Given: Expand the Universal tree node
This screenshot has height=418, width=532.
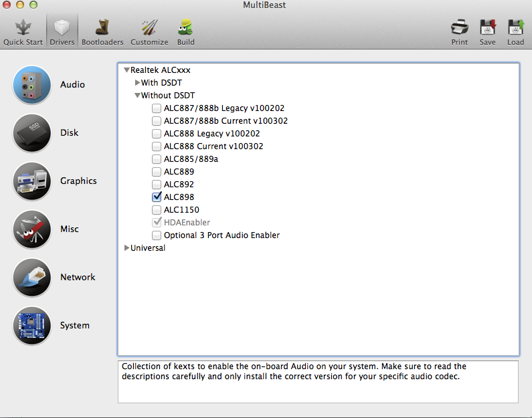Looking at the screenshot, I should click(127, 248).
